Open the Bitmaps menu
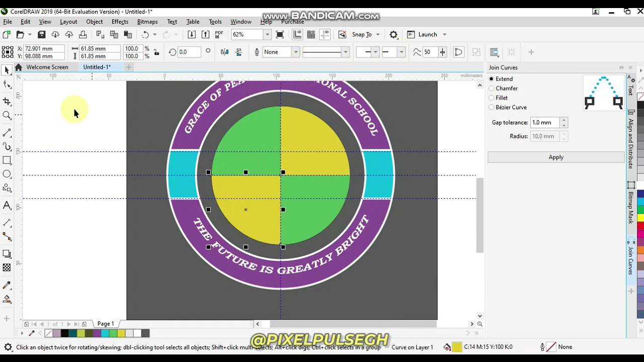644x362 pixels. tap(147, 22)
